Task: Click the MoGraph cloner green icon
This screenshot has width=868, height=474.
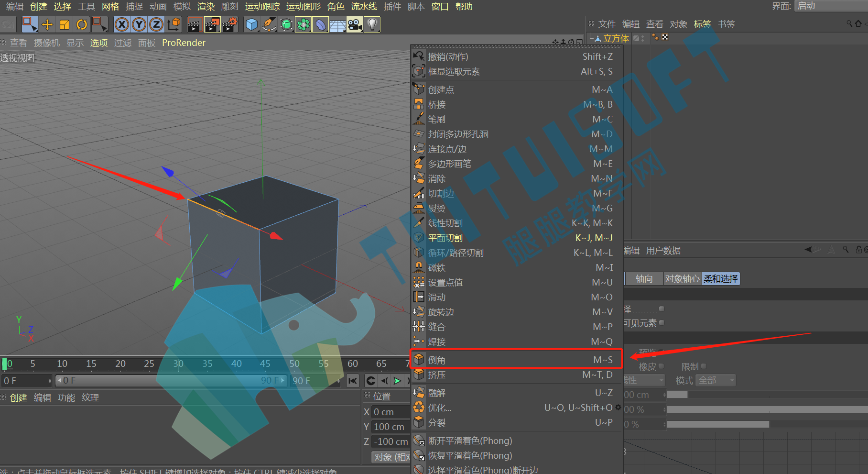Action: [304, 24]
